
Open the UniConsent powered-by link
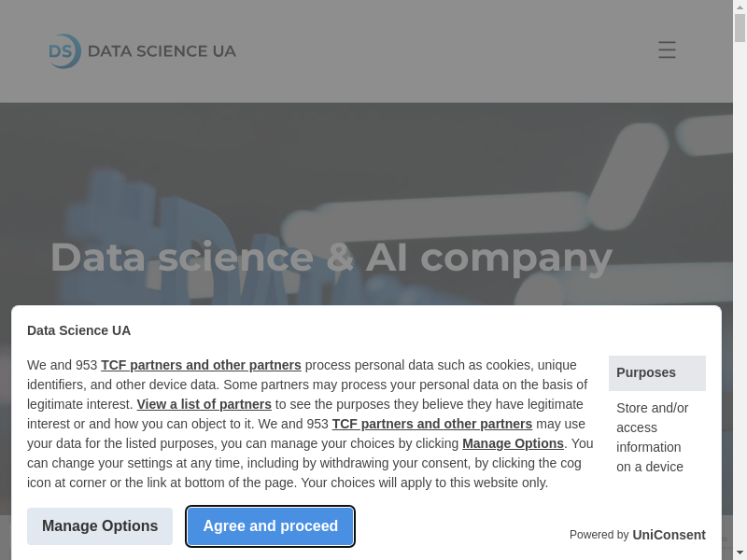pyautogui.click(x=669, y=535)
